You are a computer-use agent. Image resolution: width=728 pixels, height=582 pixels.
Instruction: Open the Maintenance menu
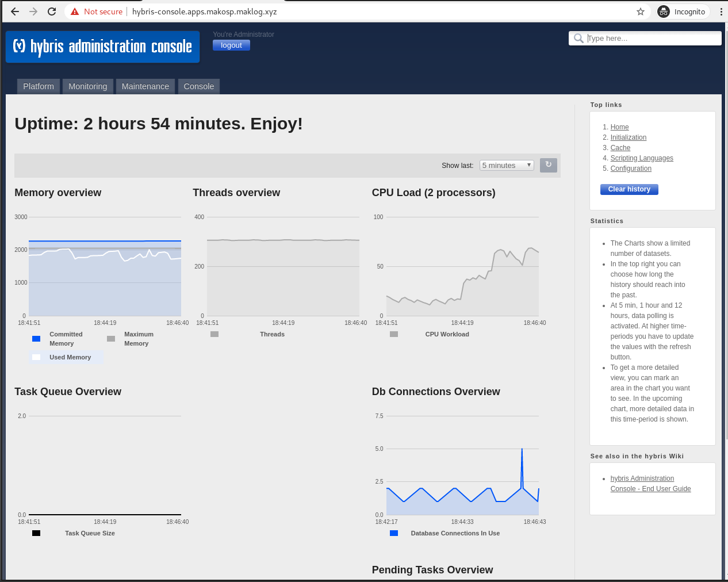pyautogui.click(x=145, y=86)
